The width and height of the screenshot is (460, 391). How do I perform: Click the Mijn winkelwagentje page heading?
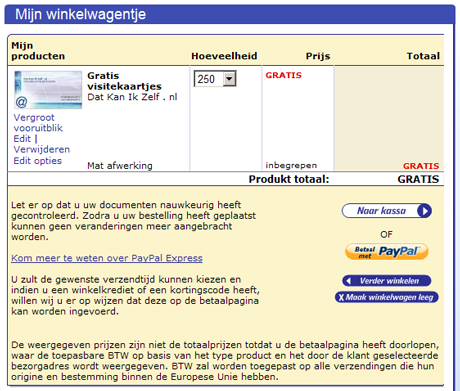pyautogui.click(x=80, y=14)
